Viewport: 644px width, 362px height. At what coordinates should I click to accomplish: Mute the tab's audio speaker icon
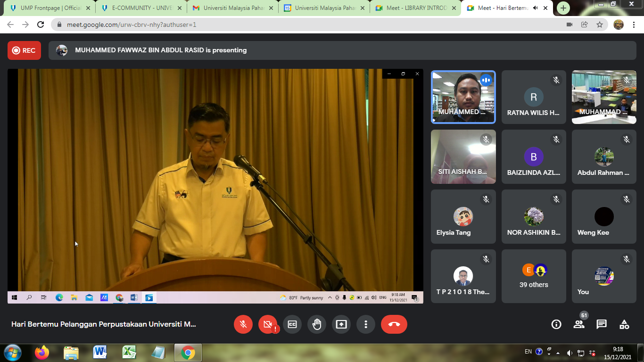536,8
